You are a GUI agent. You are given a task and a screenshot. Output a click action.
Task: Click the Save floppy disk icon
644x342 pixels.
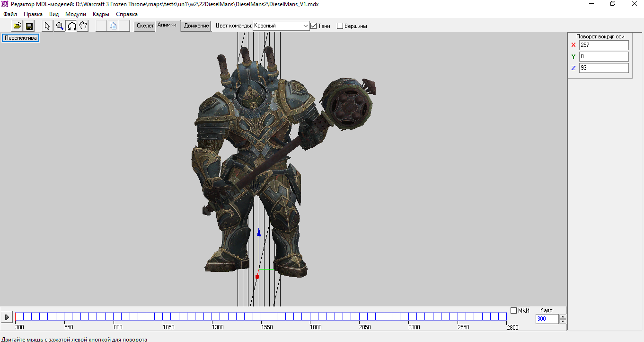pyautogui.click(x=29, y=26)
